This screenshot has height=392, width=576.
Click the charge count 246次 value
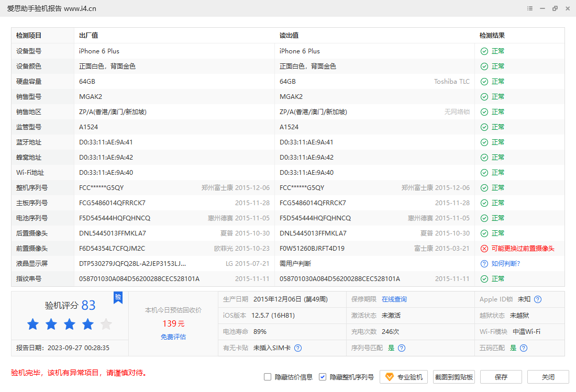(x=390, y=332)
